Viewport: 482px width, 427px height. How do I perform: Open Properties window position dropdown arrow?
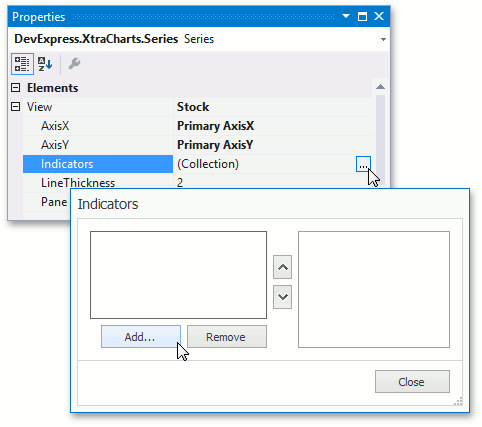(x=346, y=16)
